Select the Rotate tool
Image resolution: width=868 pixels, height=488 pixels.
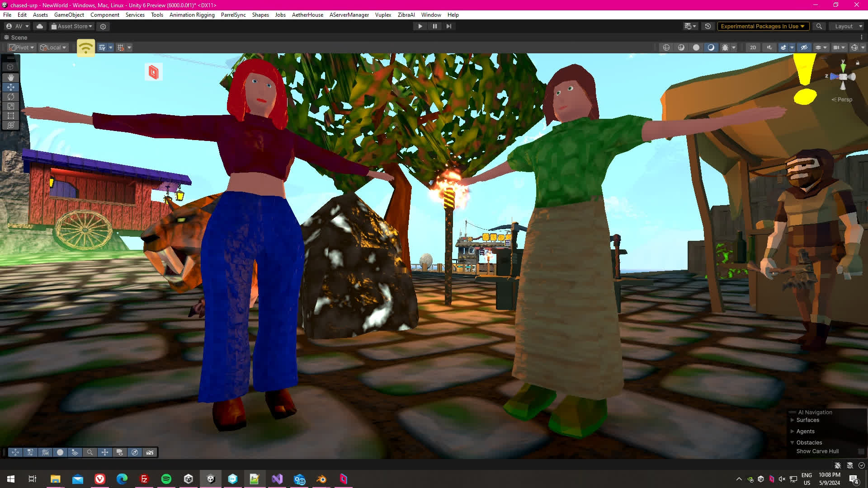pos(10,97)
